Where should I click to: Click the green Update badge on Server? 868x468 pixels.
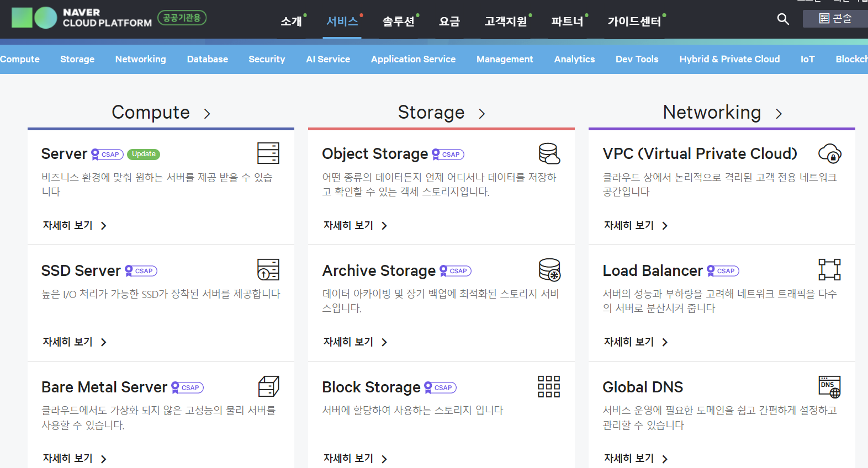(144, 154)
